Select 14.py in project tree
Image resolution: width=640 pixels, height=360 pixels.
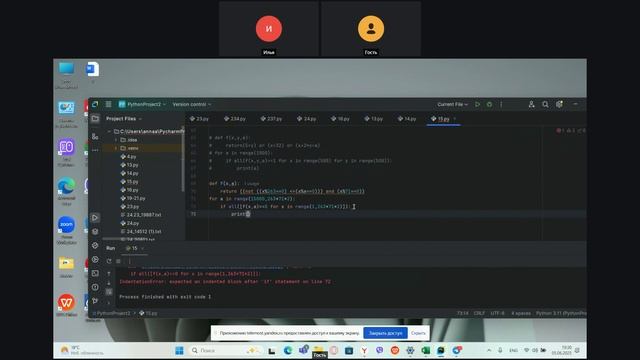click(x=129, y=173)
